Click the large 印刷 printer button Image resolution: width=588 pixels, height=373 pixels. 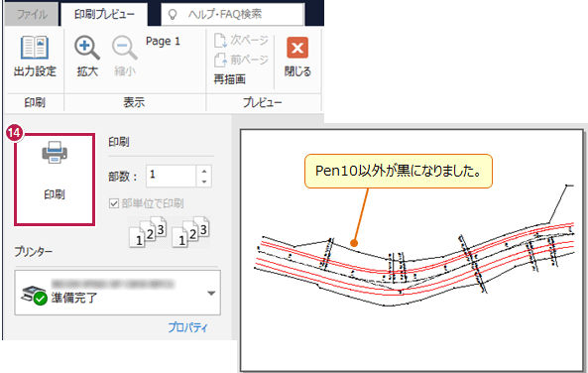(x=55, y=180)
